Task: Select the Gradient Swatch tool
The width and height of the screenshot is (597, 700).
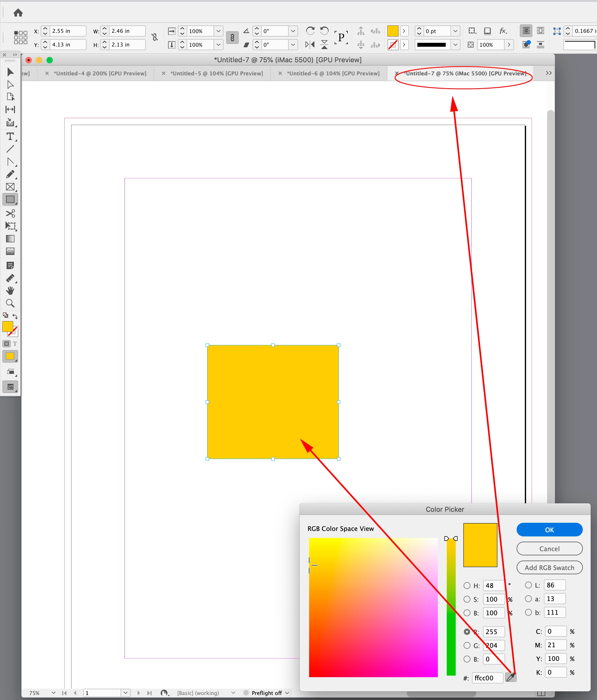Action: [10, 239]
